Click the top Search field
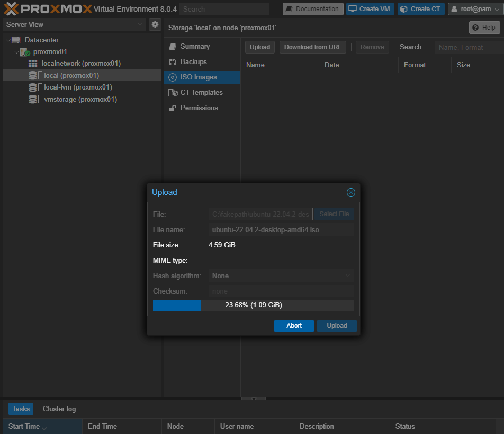Screen dimensions: 504x434 (224, 9)
